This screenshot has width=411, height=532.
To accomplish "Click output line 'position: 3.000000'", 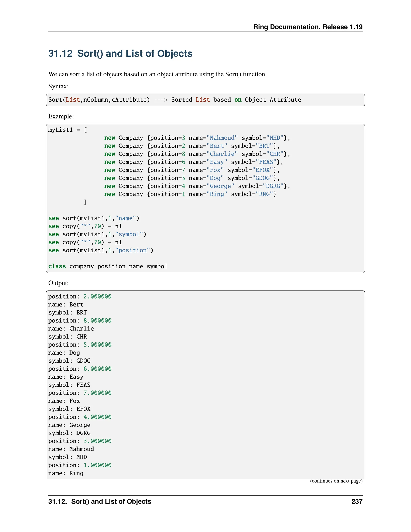I will point(80,441).
